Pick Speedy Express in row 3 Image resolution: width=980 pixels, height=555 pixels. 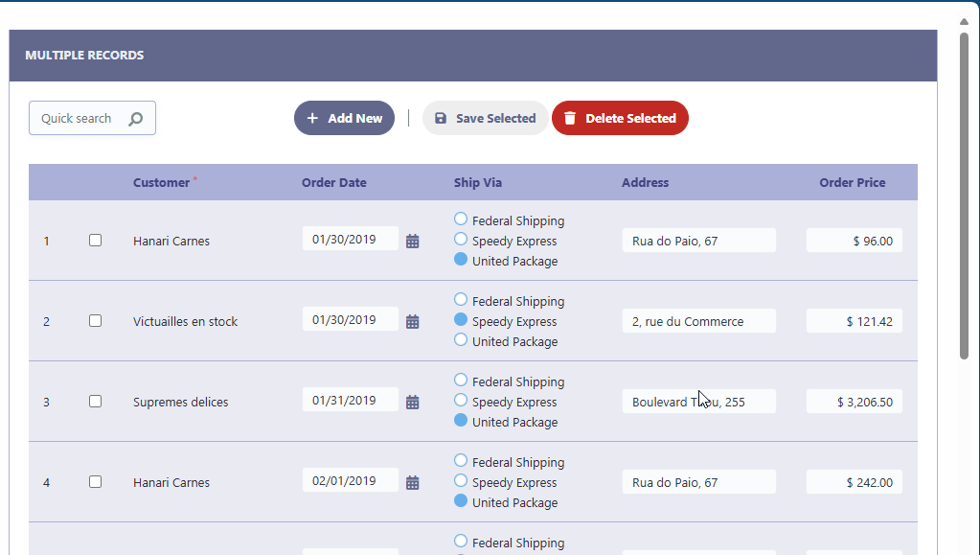(x=461, y=401)
